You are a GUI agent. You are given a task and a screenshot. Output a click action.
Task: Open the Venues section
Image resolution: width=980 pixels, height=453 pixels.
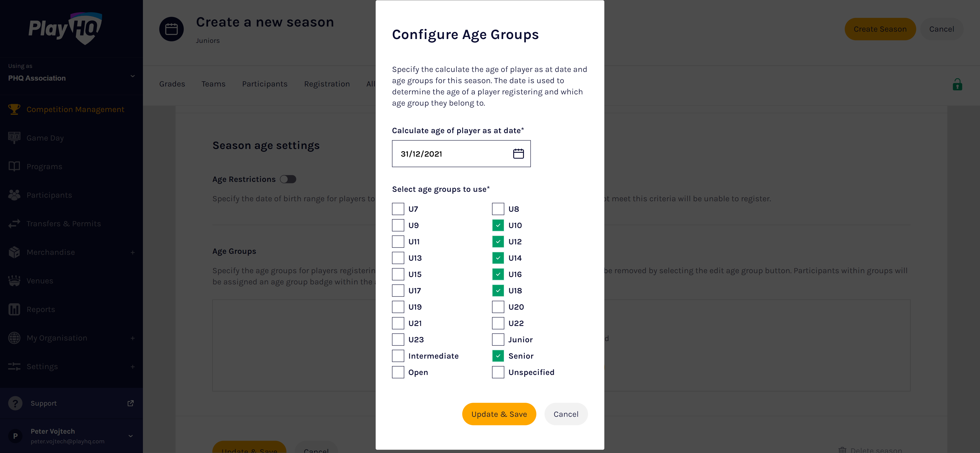(40, 281)
